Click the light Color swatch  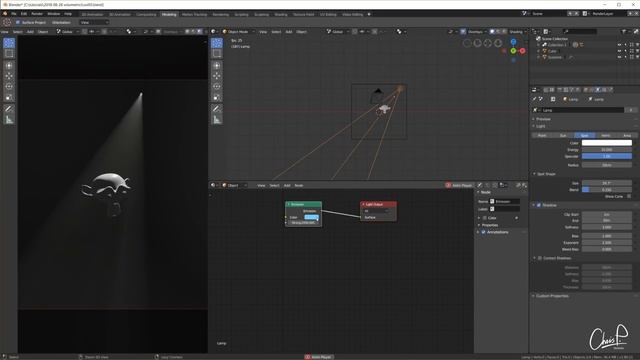[x=607, y=143]
